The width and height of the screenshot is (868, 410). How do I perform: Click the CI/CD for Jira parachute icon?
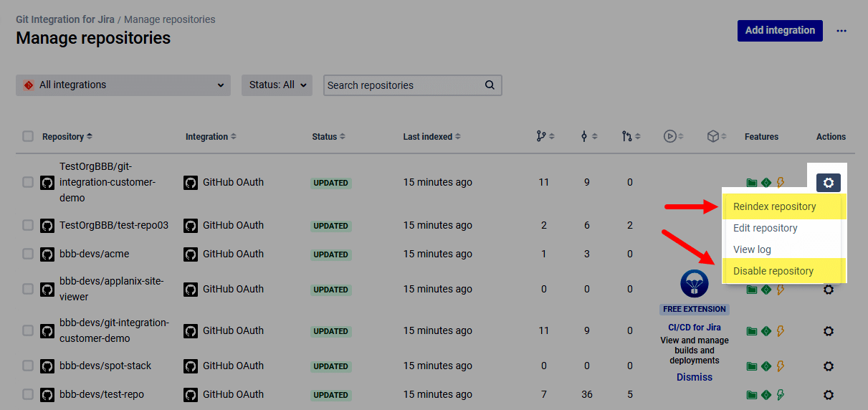point(695,284)
